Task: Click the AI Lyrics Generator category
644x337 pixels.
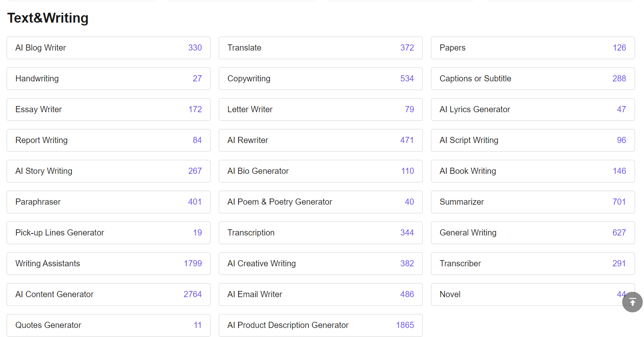Action: pyautogui.click(x=533, y=109)
